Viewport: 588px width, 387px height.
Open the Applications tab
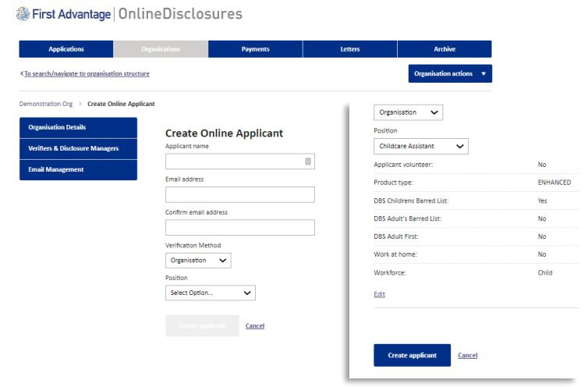click(66, 49)
